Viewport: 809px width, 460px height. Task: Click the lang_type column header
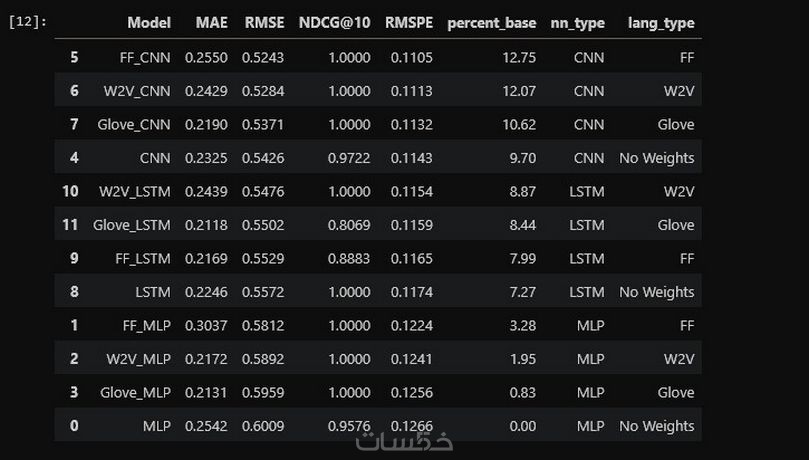coord(660,23)
